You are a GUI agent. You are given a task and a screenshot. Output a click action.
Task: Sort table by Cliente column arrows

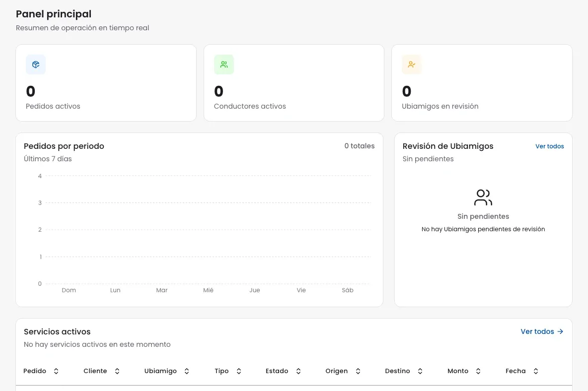pyautogui.click(x=117, y=371)
